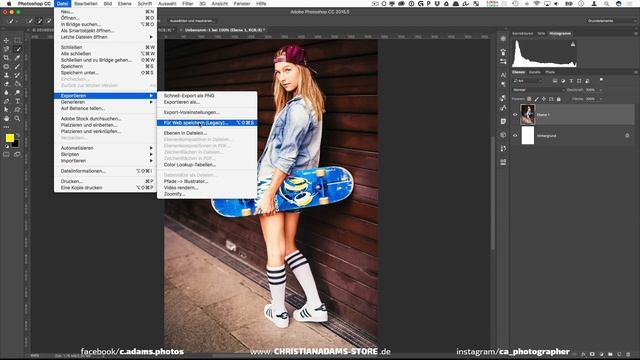Screen dimensions: 640x360
Task: Click the yellow foreground color swatch
Action: tap(9, 138)
